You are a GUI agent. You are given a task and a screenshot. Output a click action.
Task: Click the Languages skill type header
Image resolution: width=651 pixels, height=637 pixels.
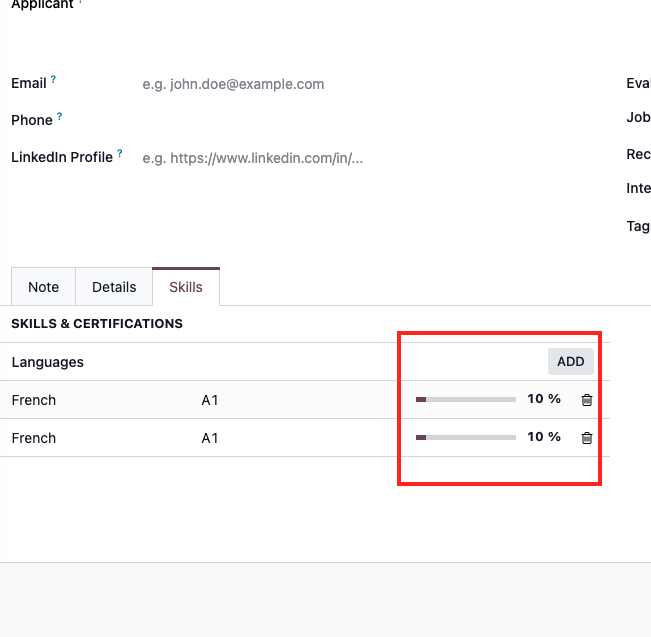(48, 362)
